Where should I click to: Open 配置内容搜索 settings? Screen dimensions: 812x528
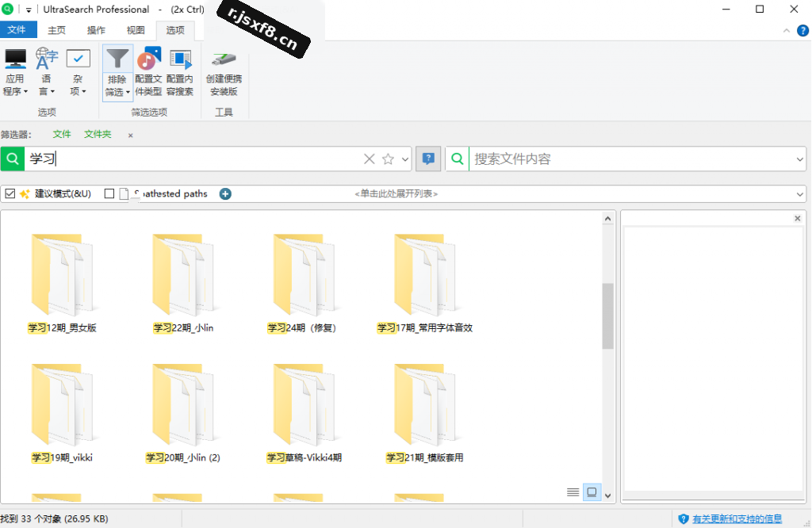(x=180, y=72)
